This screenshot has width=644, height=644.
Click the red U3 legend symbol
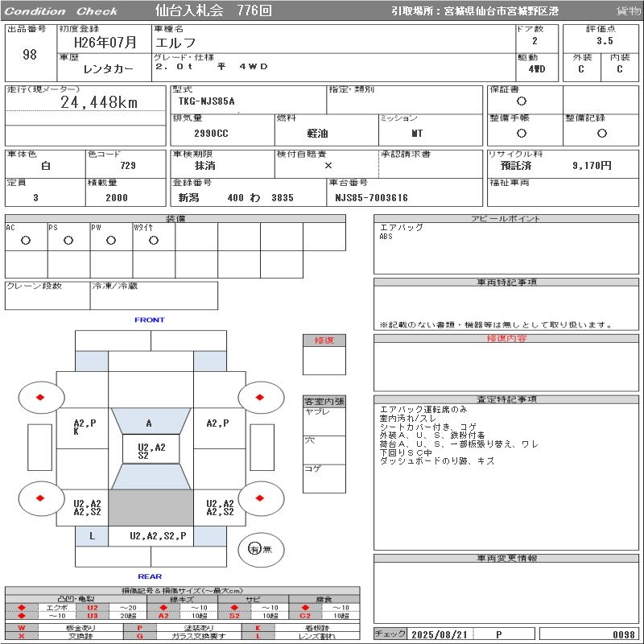point(93,615)
